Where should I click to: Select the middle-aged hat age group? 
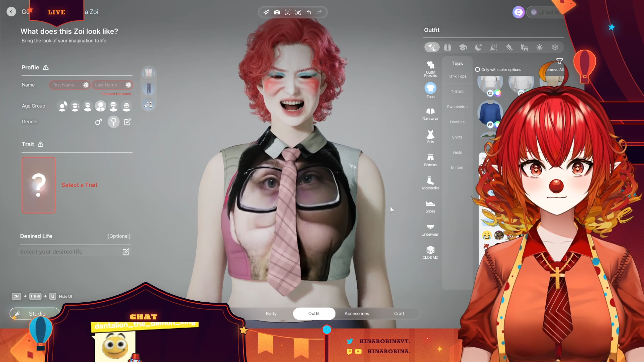click(x=113, y=106)
